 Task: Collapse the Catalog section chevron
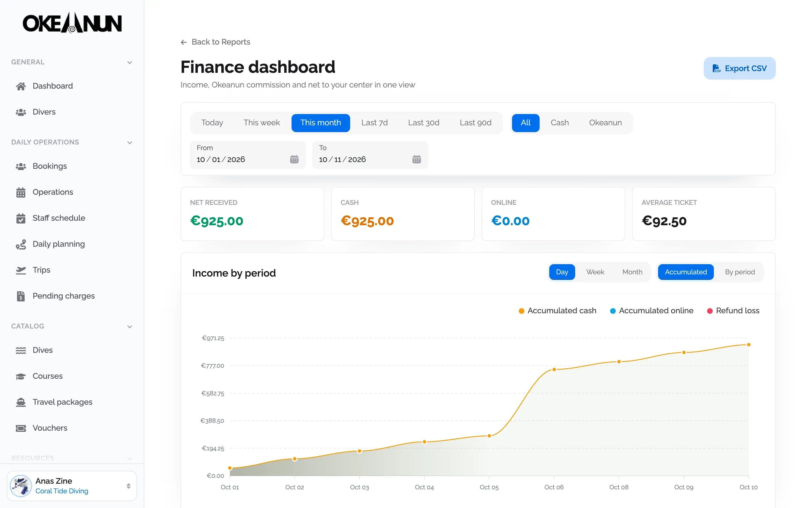tap(129, 327)
